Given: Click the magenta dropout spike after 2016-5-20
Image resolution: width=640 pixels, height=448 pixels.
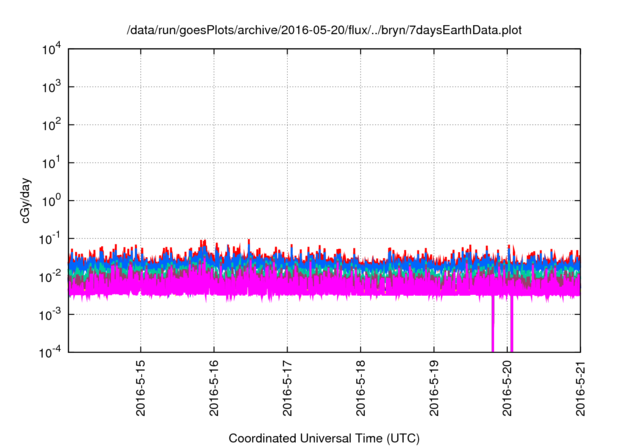Looking at the screenshot, I should 511,324.
